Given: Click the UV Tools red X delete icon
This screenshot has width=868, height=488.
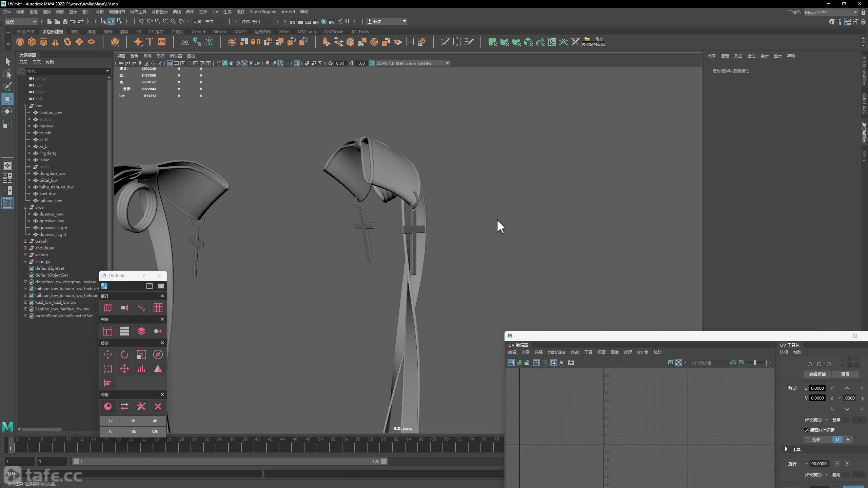Looking at the screenshot, I should 158,406.
